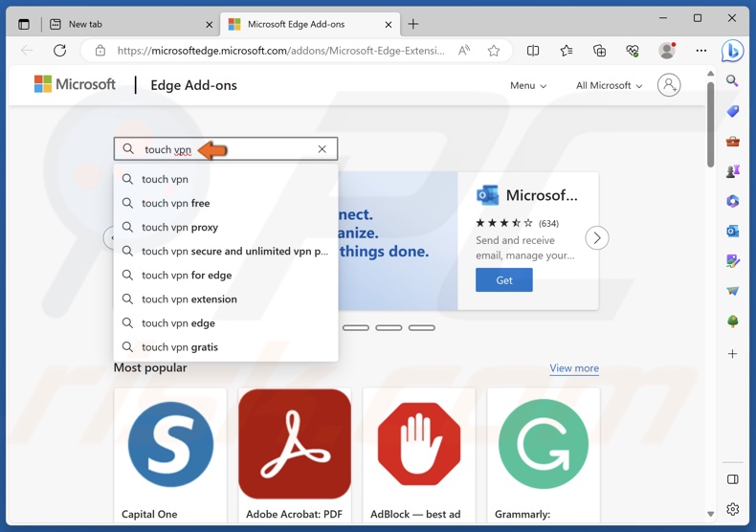
Task: Open sidebar Shopping tag icon
Action: (732, 111)
